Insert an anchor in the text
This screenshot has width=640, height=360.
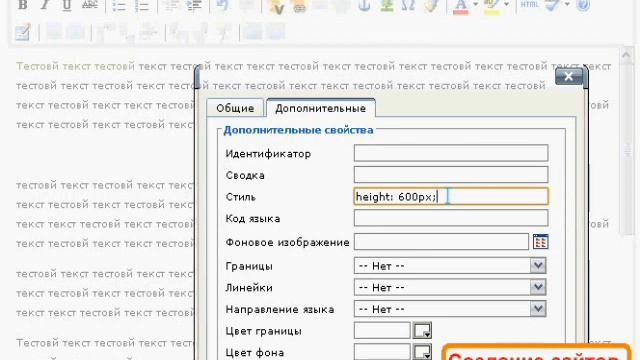point(364,5)
